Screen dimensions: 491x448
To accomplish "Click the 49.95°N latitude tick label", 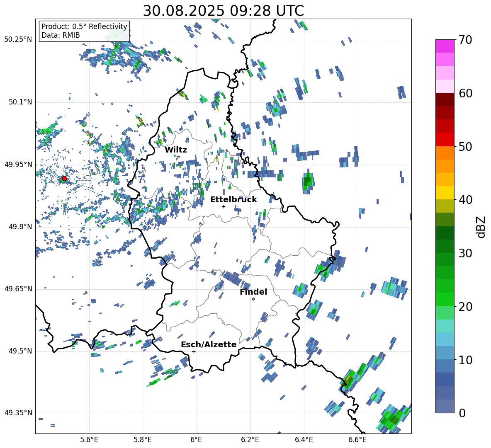I will (18, 164).
